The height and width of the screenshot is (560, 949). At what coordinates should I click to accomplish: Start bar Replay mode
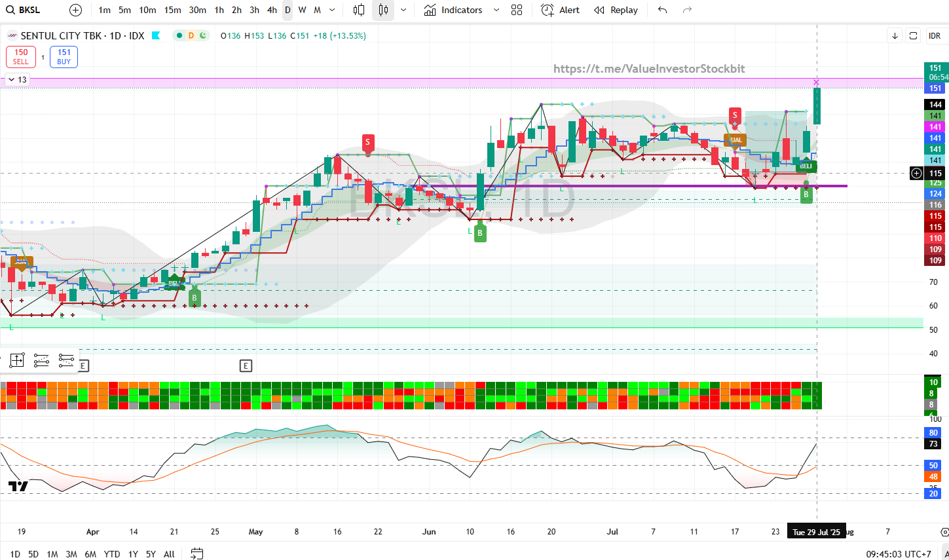pyautogui.click(x=616, y=10)
